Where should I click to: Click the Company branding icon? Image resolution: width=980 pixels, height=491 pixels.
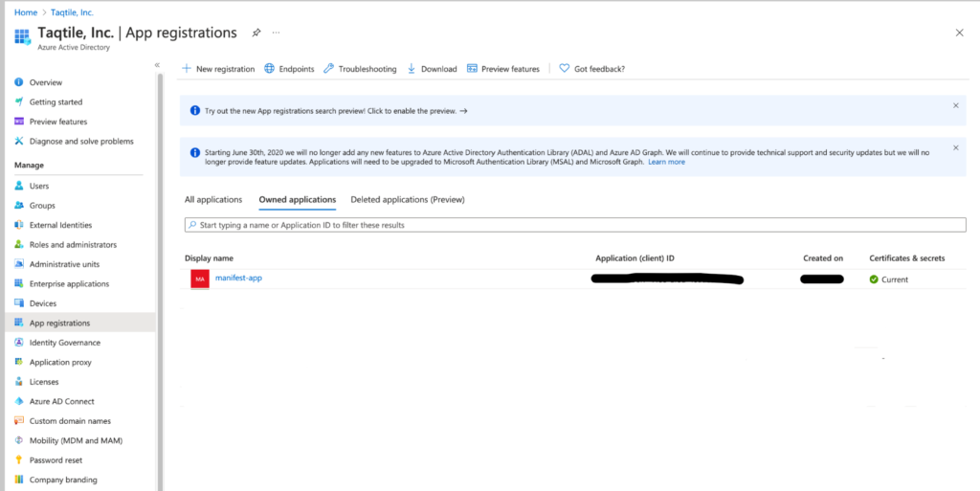point(19,480)
